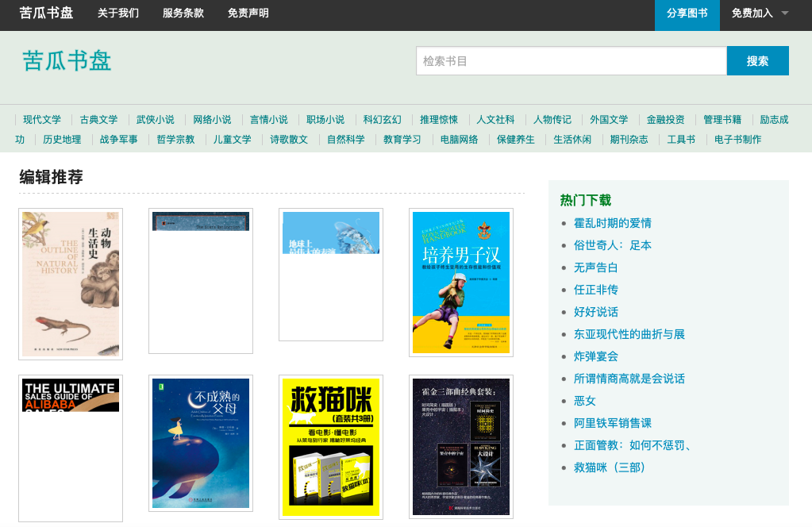Image resolution: width=812 pixels, height=527 pixels.
Task: Click the 苦瓜书盘 brand in the top bar
Action: [46, 13]
